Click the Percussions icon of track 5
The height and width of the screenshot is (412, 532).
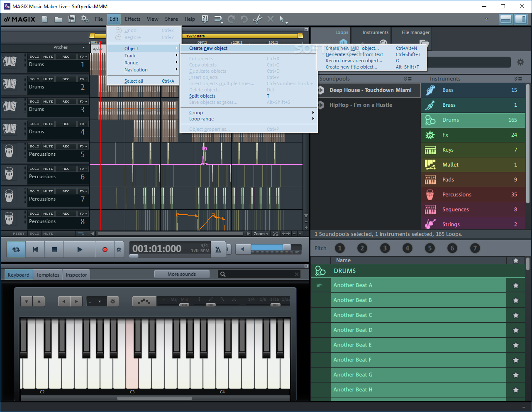pyautogui.click(x=10, y=151)
